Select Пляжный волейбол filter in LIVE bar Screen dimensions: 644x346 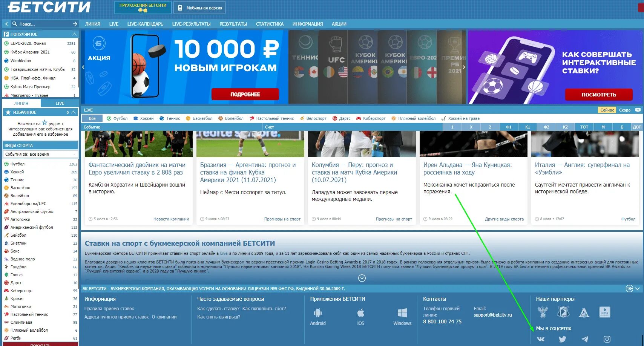(413, 118)
